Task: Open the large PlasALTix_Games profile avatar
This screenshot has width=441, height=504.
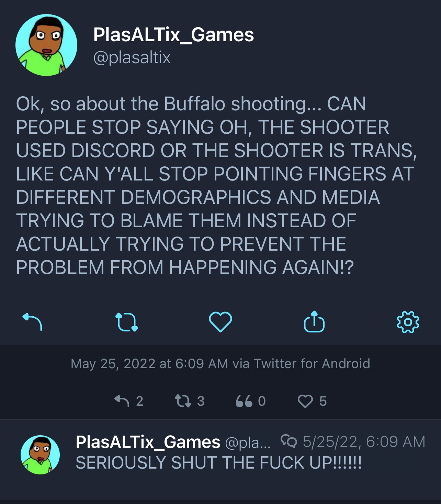Action: click(x=46, y=45)
